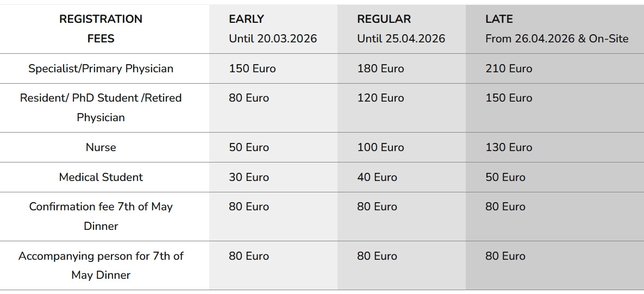Click the Specialist/Primary Physician row label

(x=101, y=68)
